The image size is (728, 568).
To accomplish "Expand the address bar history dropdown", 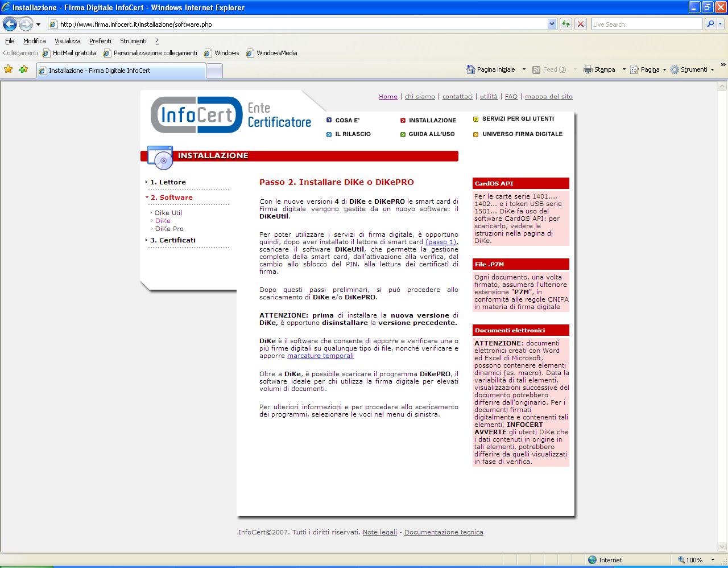I will [x=552, y=24].
